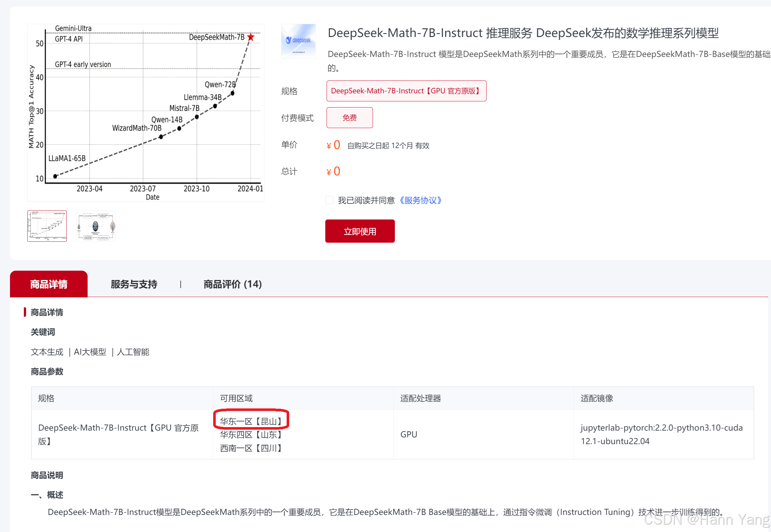Select the 免费 payment mode option
The height and width of the screenshot is (532, 771).
[349, 118]
